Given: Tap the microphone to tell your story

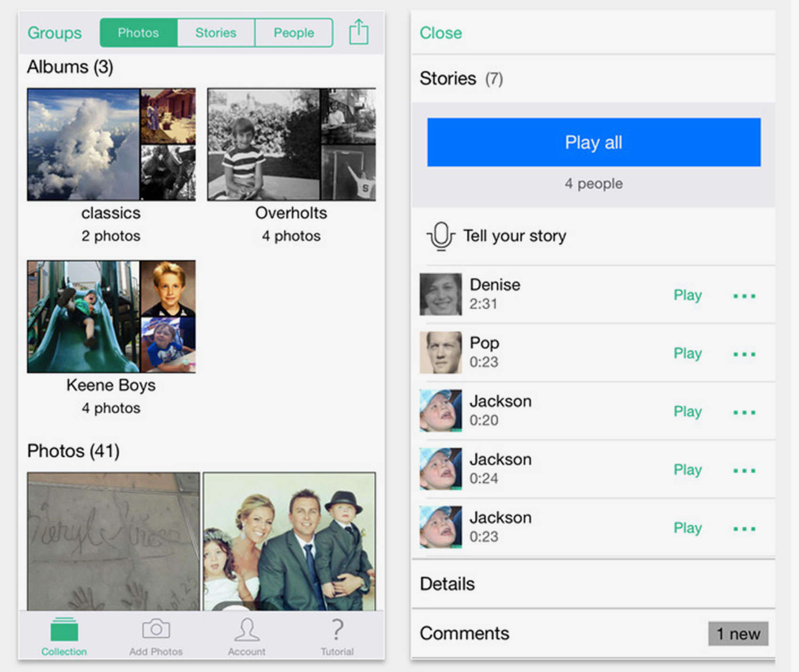Looking at the screenshot, I should 440,236.
